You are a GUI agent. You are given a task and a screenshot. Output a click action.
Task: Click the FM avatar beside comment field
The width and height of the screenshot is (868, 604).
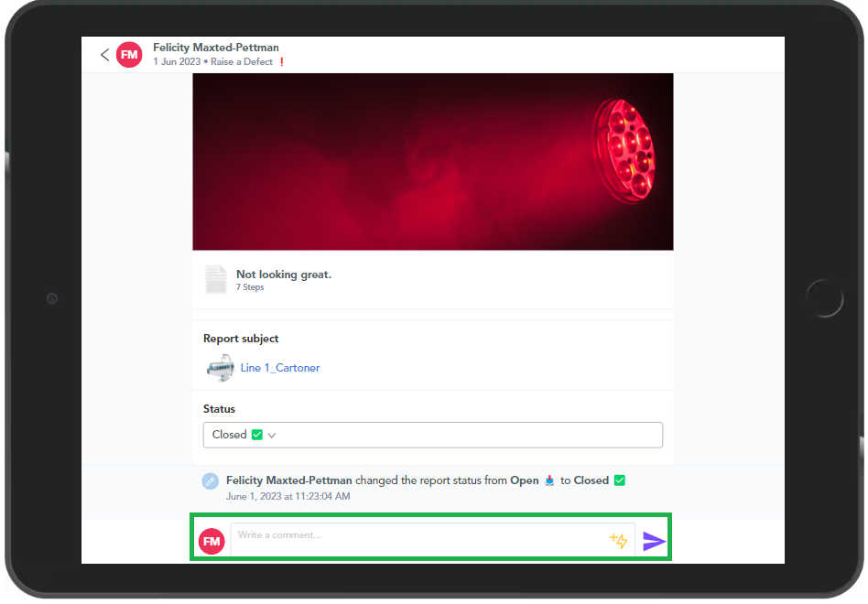212,541
